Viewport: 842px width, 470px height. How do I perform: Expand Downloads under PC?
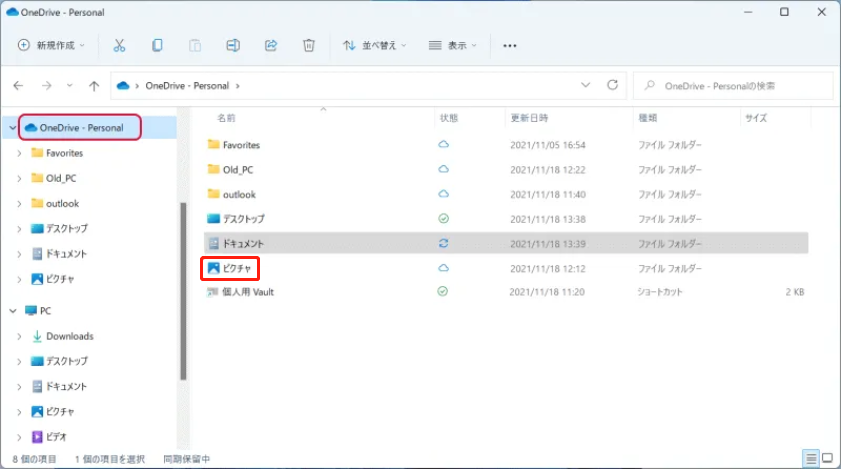click(x=19, y=336)
